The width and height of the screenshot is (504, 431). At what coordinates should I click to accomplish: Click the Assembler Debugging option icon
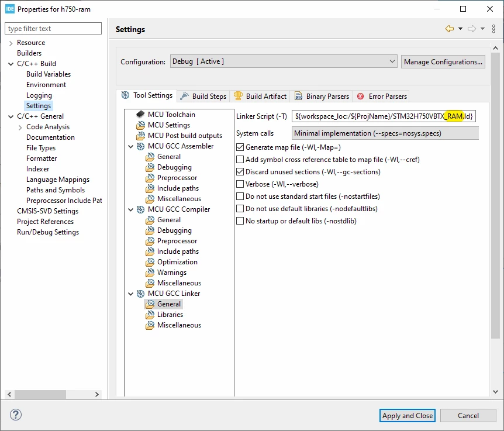[x=150, y=167]
